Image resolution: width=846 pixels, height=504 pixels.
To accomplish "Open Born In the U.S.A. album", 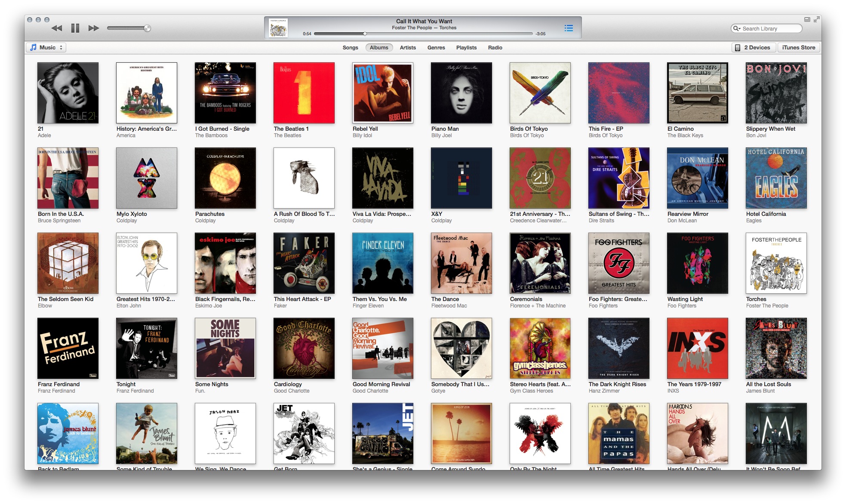I will [x=68, y=178].
